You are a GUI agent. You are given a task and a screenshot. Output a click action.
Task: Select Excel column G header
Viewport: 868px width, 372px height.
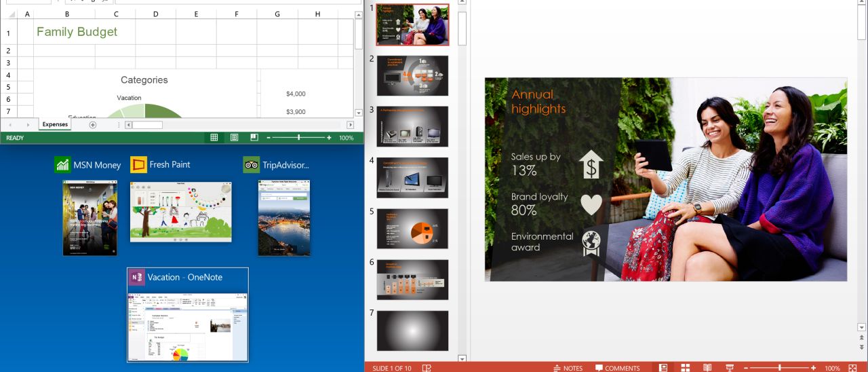click(x=277, y=14)
